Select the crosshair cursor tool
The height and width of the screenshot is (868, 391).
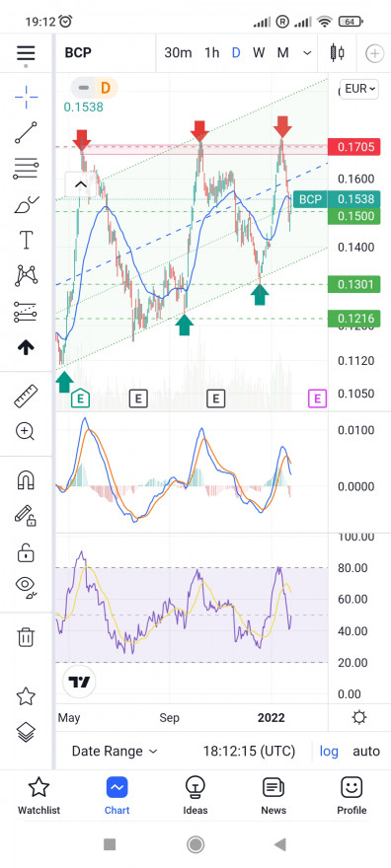tap(26, 97)
